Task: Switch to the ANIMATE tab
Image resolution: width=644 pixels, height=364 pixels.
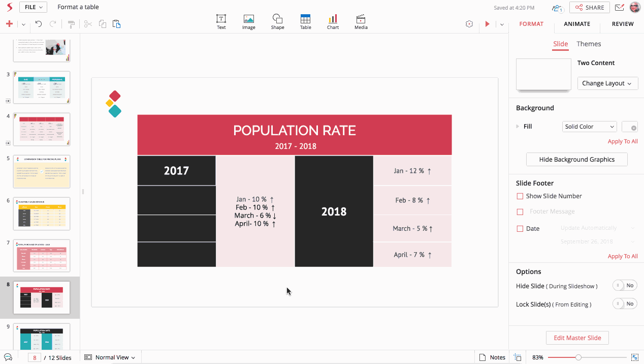Action: pyautogui.click(x=577, y=24)
